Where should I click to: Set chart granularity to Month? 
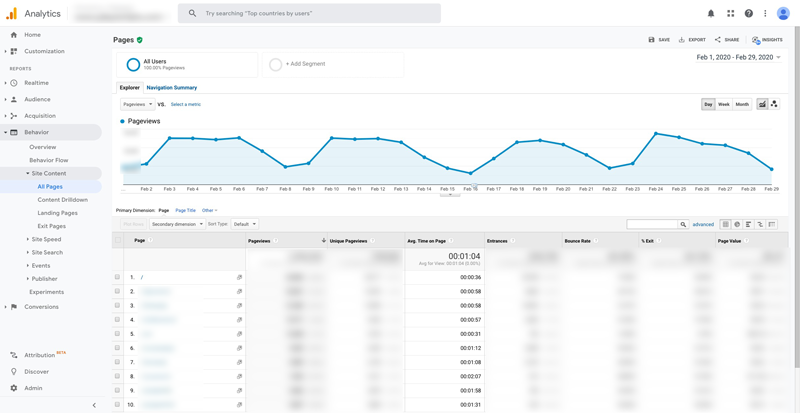click(x=742, y=104)
